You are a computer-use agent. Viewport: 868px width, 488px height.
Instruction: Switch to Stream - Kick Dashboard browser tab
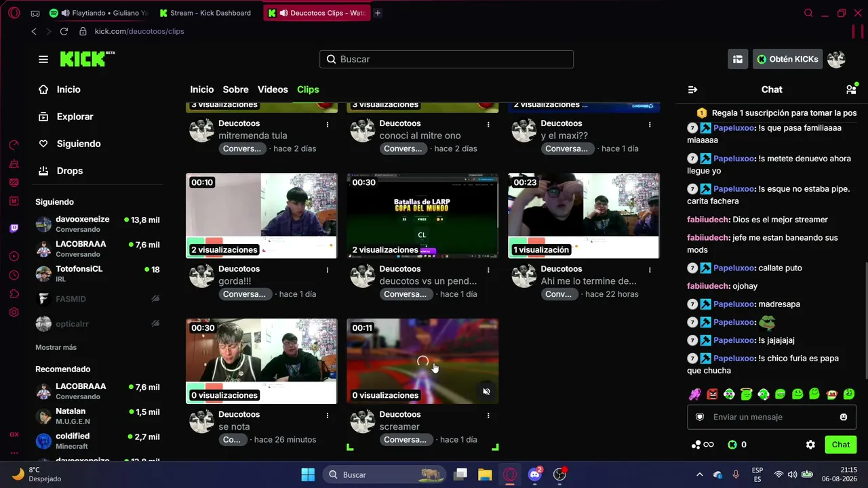click(x=206, y=13)
